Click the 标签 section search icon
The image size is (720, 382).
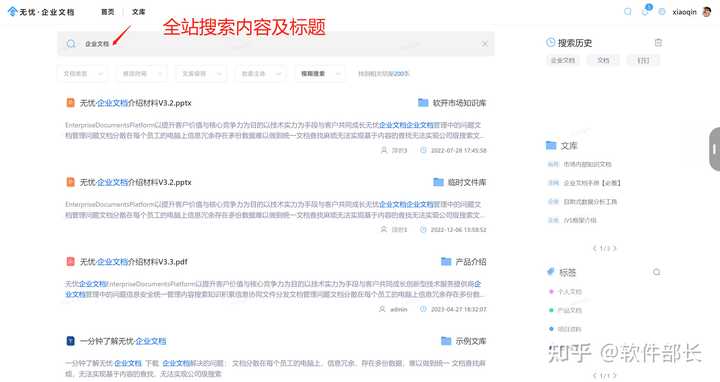click(x=657, y=272)
